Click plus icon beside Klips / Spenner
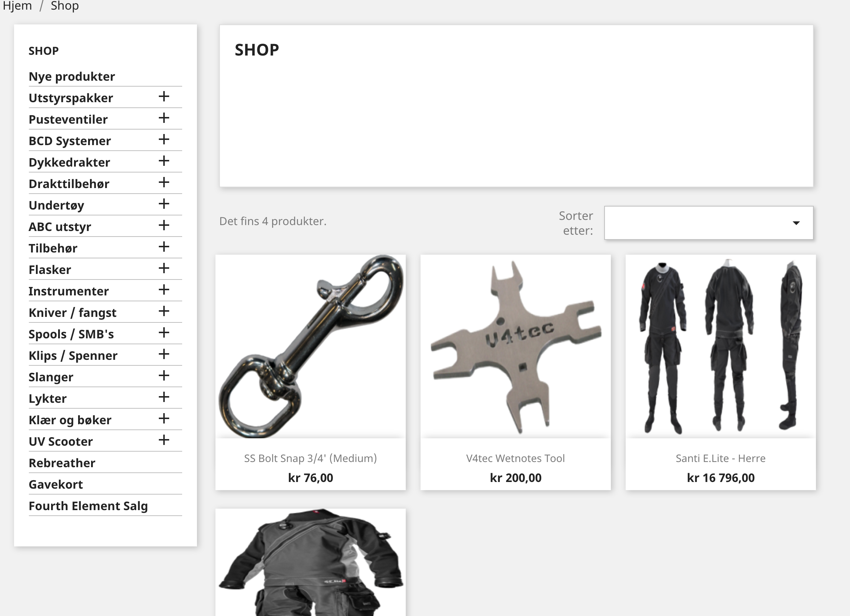This screenshot has width=850, height=616. 164,354
